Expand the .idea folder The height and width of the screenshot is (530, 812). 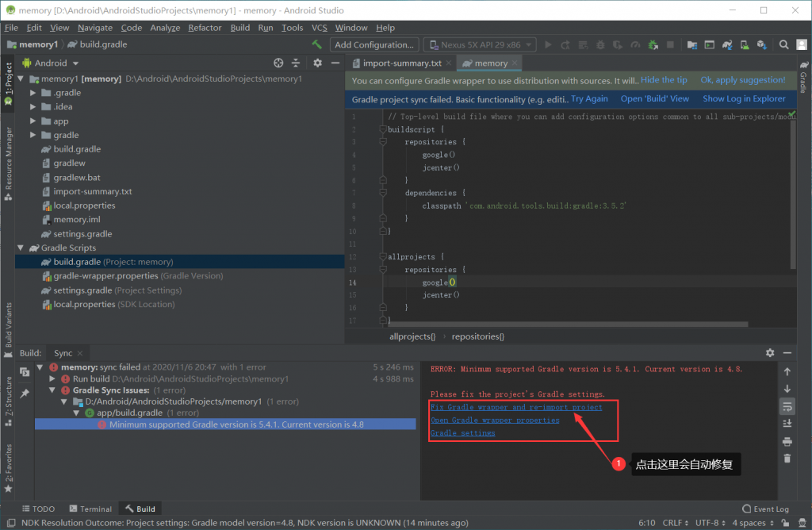coord(33,107)
